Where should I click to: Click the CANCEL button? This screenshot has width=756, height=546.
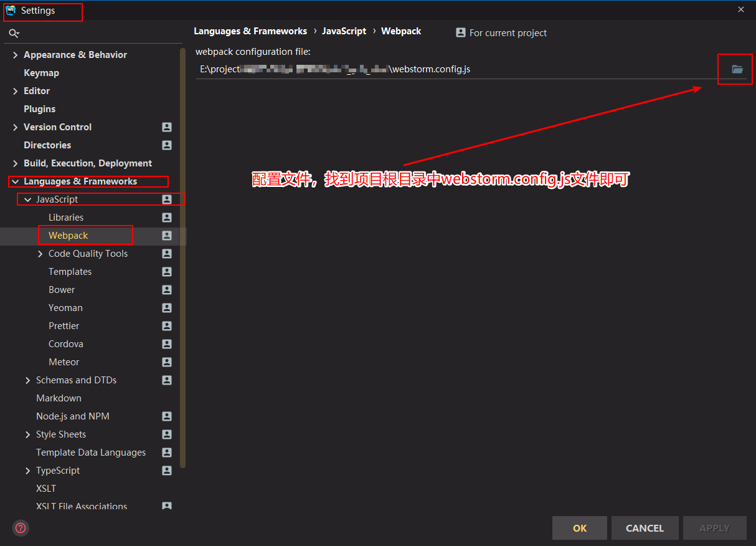pos(645,528)
